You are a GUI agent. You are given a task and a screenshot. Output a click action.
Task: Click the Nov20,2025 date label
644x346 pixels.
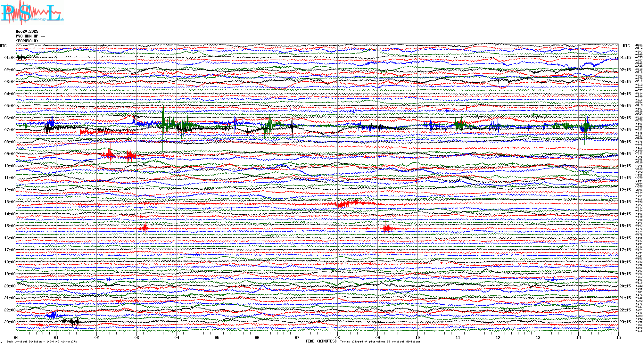[27, 31]
